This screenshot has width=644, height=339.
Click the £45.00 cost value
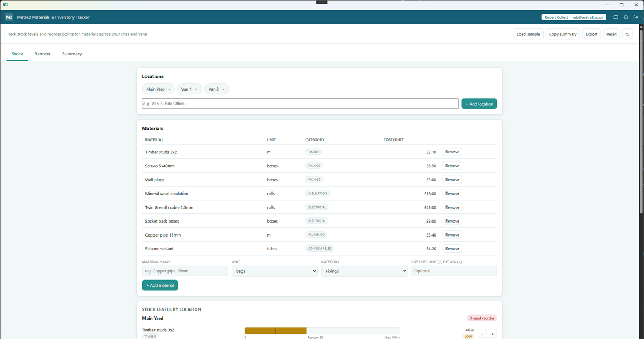tap(430, 207)
